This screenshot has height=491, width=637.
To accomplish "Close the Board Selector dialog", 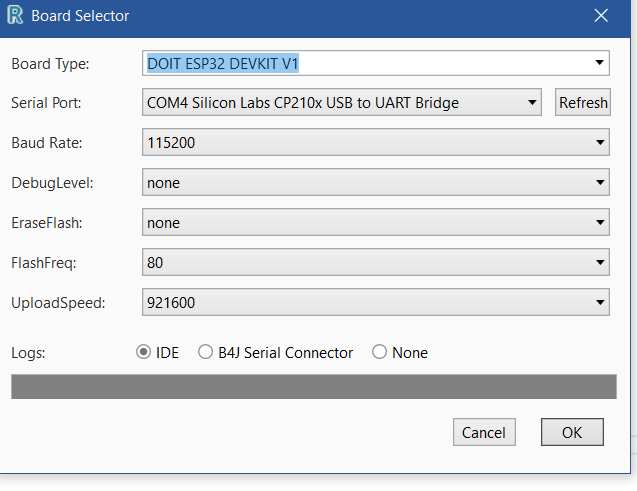I will pos(601,16).
